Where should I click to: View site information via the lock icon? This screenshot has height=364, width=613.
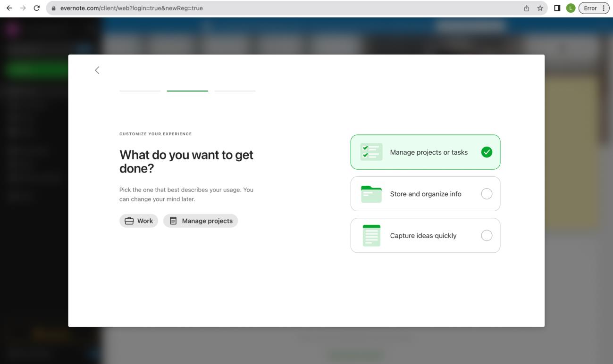(54, 8)
